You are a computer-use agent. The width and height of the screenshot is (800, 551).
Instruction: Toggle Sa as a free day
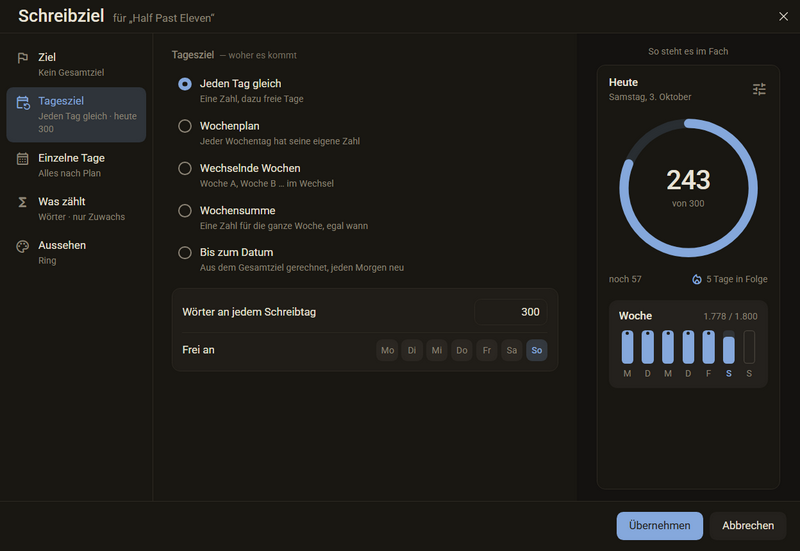click(512, 350)
